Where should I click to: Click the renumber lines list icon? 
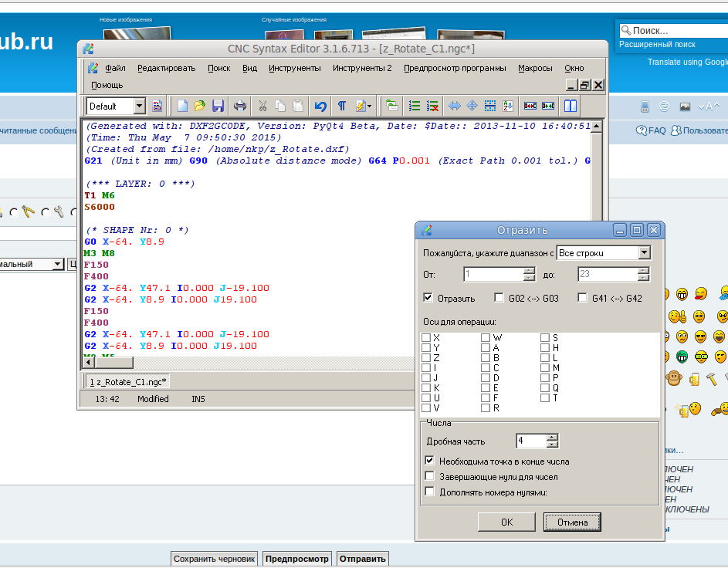(x=415, y=106)
